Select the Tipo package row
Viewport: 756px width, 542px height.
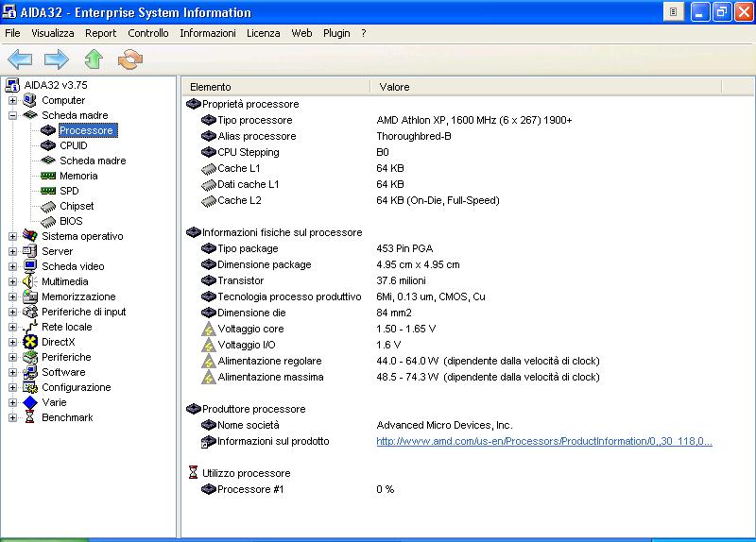pos(317,248)
